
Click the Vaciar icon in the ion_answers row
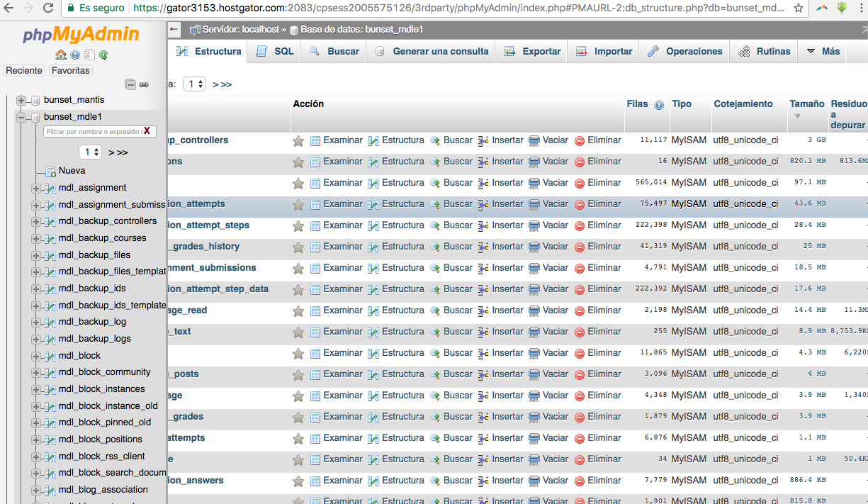pos(534,481)
